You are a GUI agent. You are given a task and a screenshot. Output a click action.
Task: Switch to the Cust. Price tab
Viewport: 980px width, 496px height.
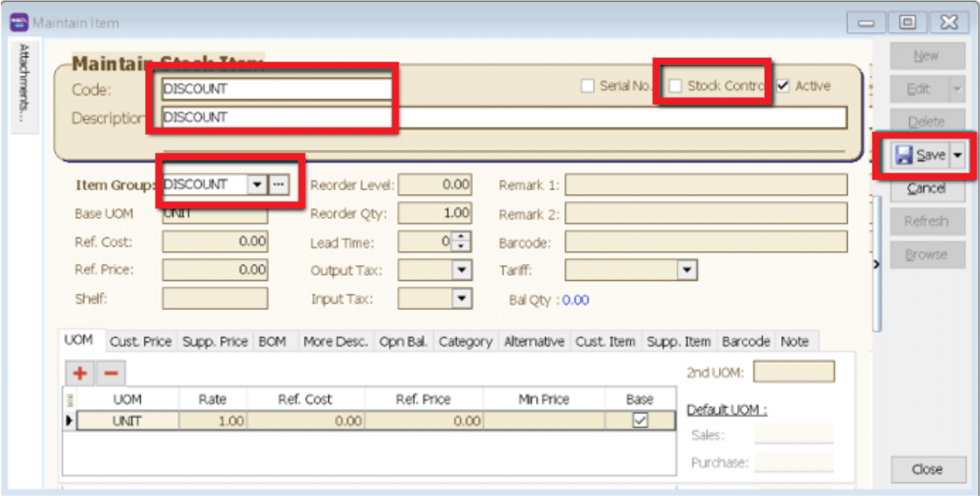click(141, 341)
